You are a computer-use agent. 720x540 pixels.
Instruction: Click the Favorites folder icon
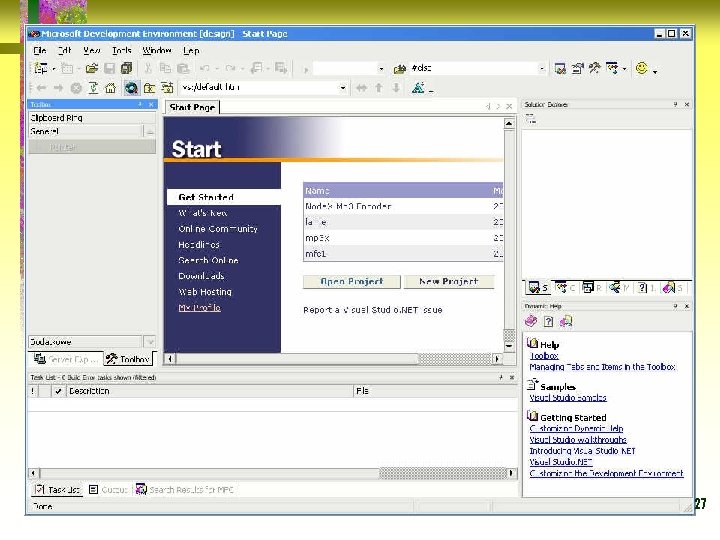149,88
